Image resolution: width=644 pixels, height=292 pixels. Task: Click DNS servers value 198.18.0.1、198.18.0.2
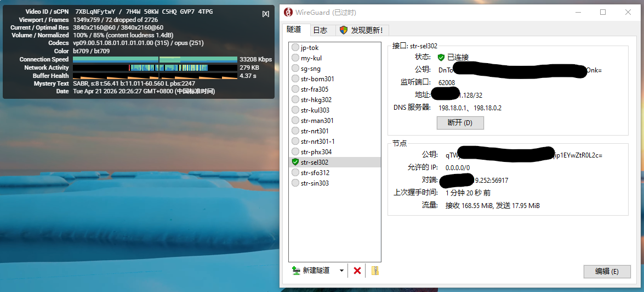tap(470, 108)
